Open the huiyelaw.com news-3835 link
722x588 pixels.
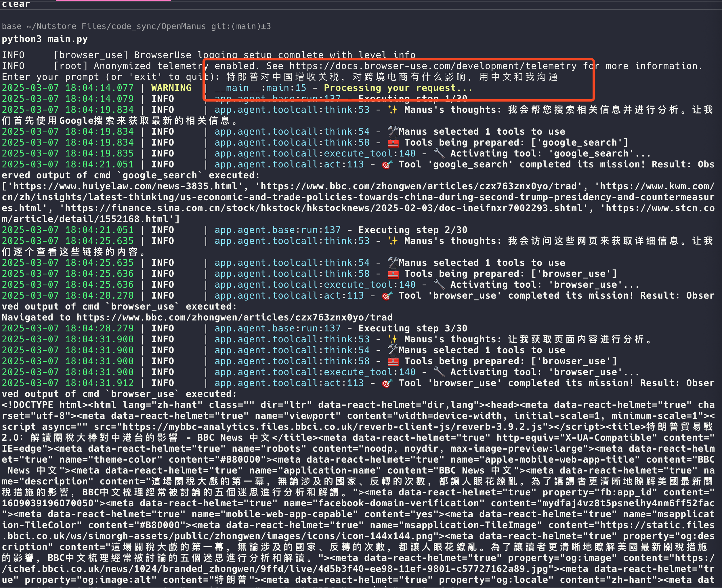(x=126, y=186)
